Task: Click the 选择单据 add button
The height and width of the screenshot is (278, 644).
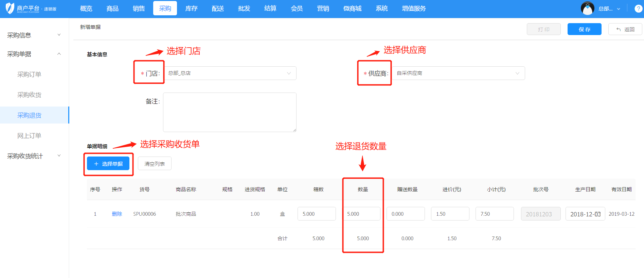Action: [x=108, y=164]
